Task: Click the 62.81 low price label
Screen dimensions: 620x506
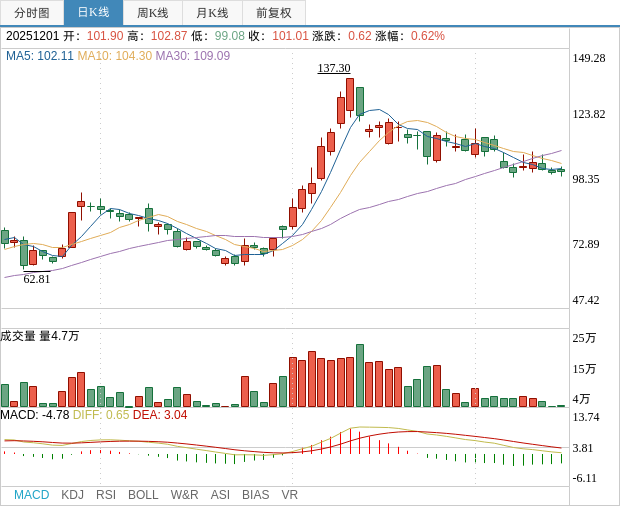Action: pos(37,279)
